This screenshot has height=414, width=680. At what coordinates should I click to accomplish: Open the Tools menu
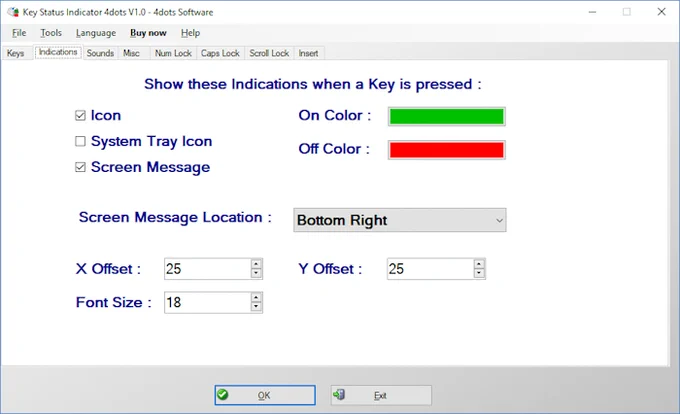click(x=51, y=33)
